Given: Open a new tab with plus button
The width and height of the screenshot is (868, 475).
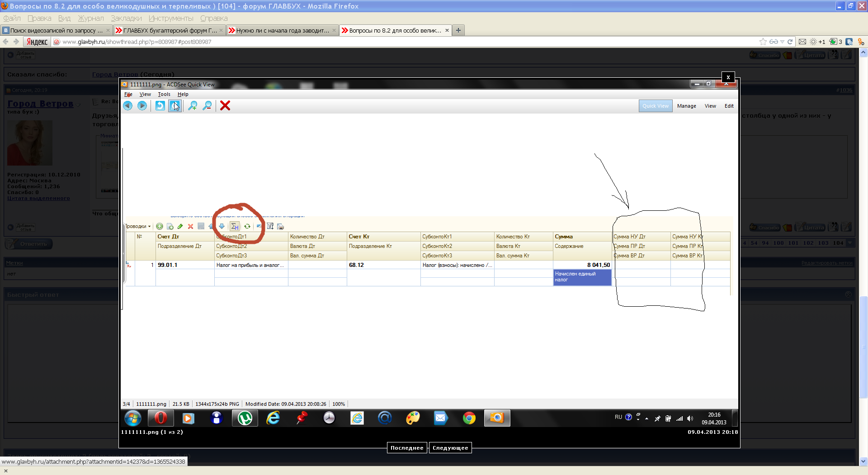Looking at the screenshot, I should 458,30.
